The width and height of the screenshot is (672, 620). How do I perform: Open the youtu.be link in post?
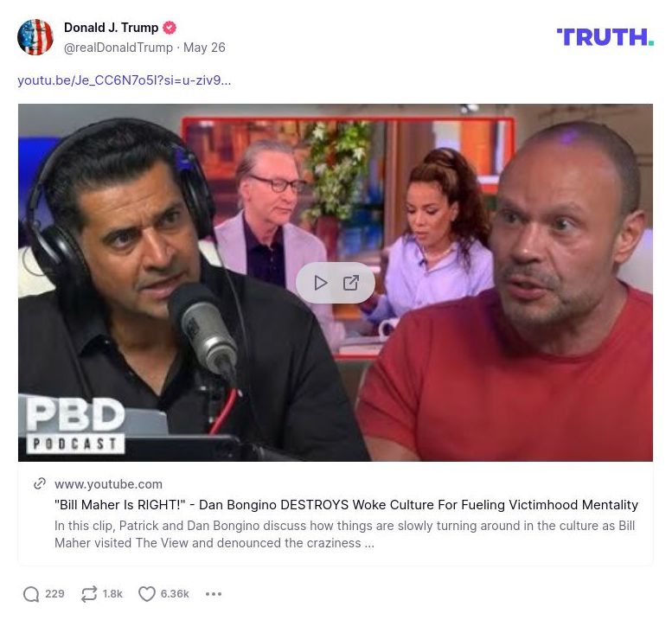click(125, 80)
